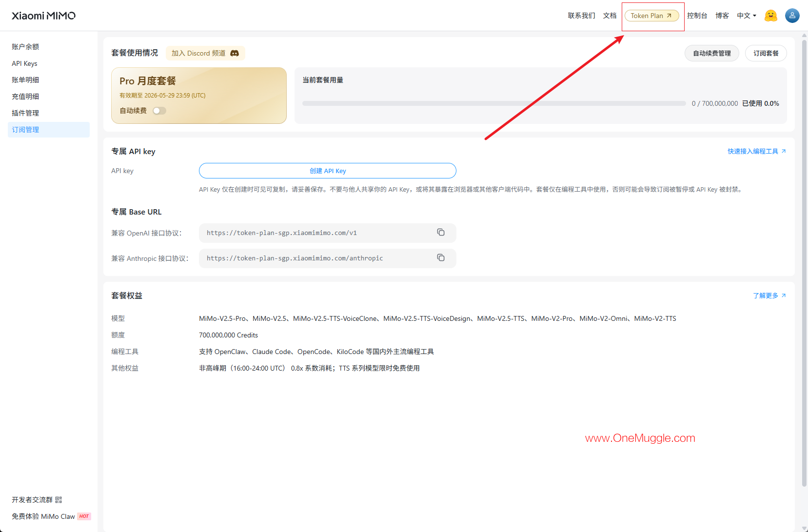Screen dimensions: 808x532
Task: Click the 订阅套餐 button
Action: click(766, 53)
